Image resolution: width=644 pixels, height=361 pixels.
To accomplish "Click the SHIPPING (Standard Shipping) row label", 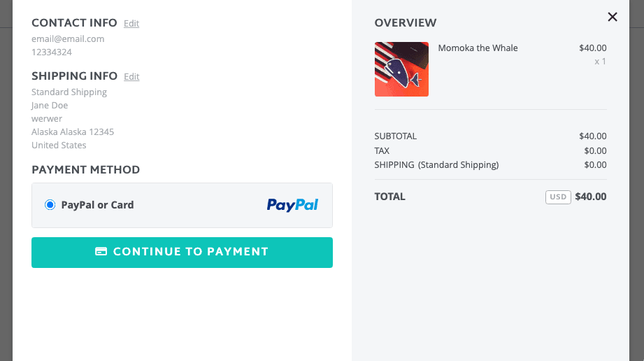I will coord(436,165).
